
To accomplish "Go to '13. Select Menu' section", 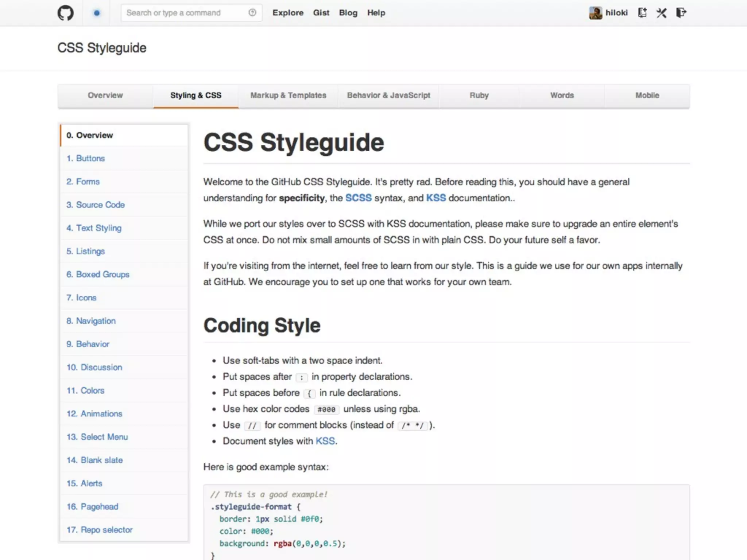I will [x=124, y=437].
